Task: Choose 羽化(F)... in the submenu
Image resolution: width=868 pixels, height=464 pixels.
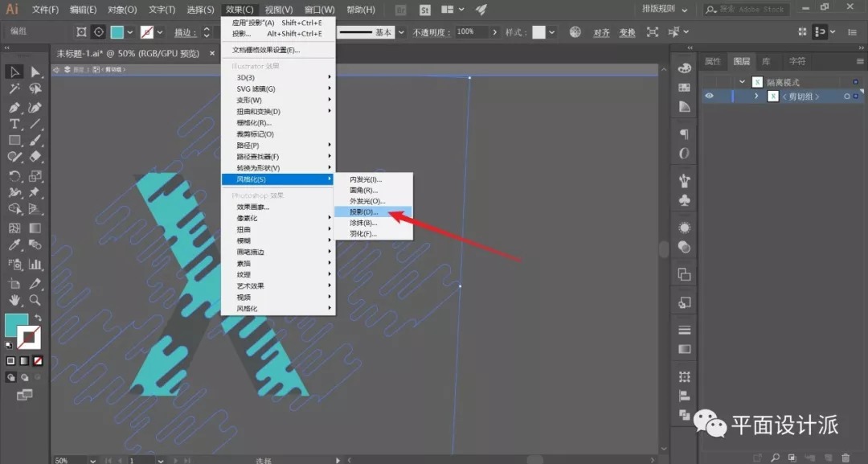Action: (374, 234)
